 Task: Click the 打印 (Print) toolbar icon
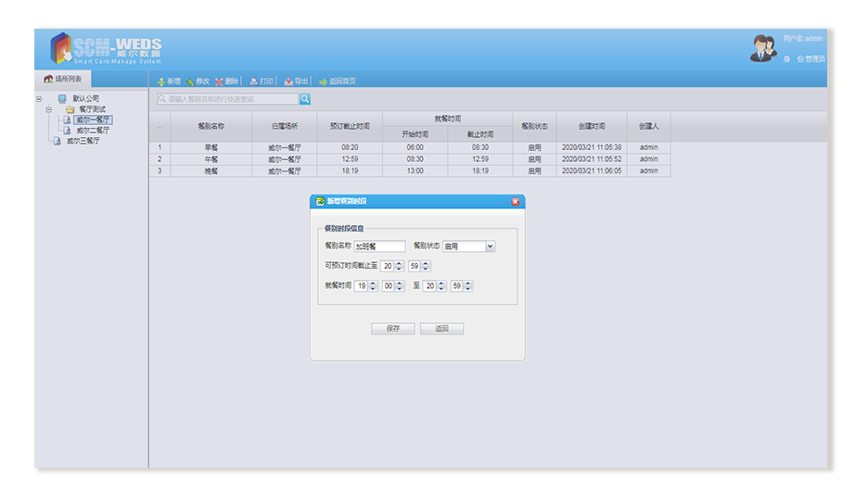254,82
